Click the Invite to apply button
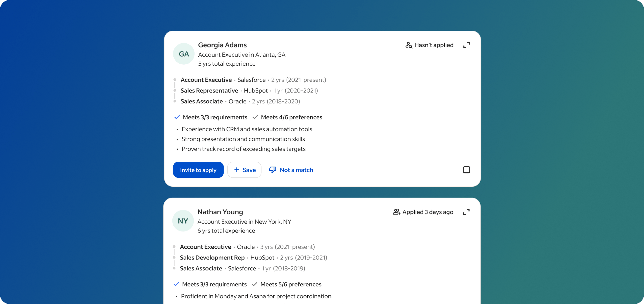Image resolution: width=644 pixels, height=304 pixels. (x=198, y=170)
